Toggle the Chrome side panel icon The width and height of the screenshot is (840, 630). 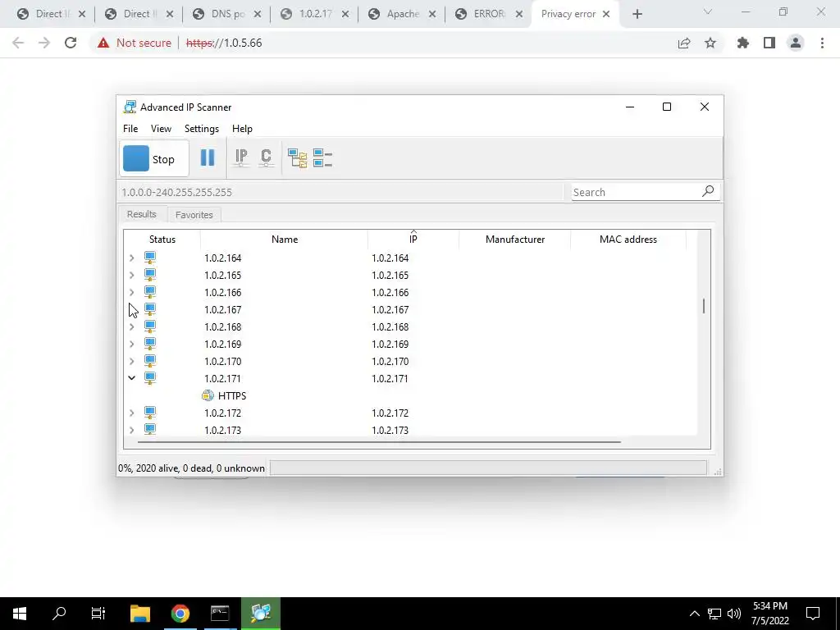[x=769, y=43]
